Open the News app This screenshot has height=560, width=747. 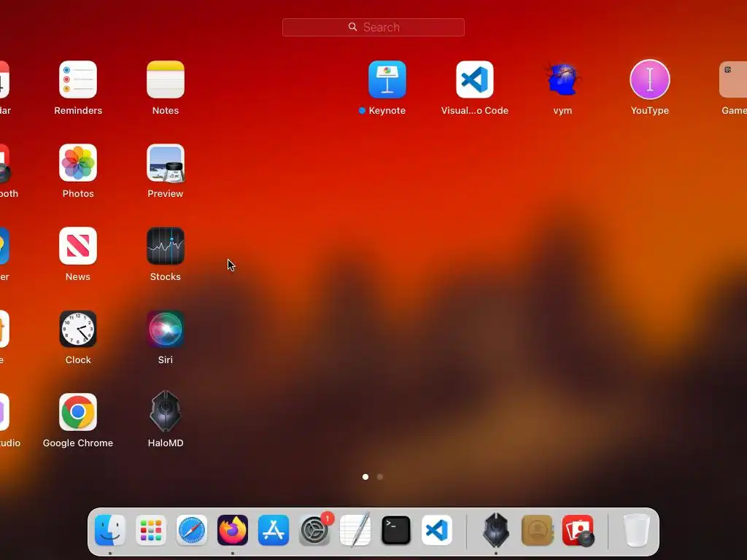(77, 246)
